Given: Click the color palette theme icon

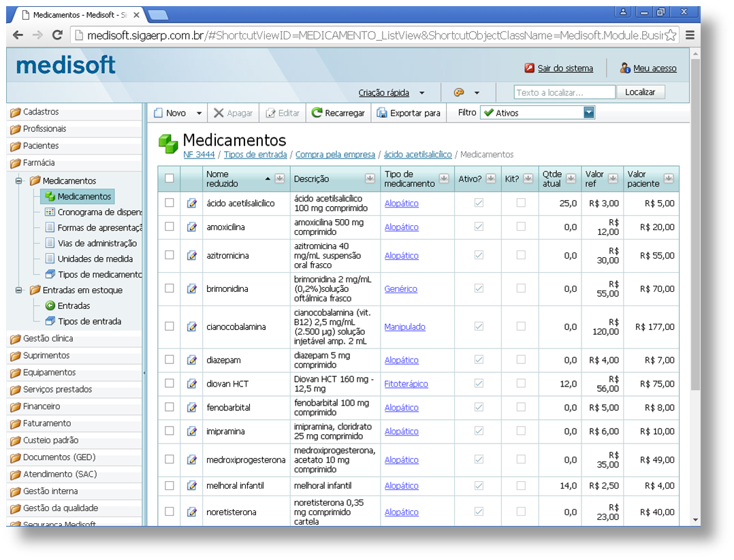Looking at the screenshot, I should (459, 92).
